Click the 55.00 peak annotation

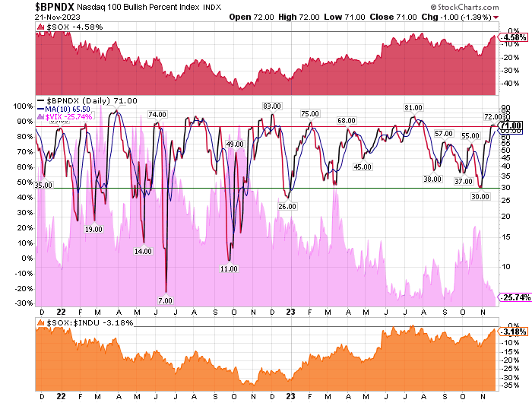pyautogui.click(x=470, y=136)
